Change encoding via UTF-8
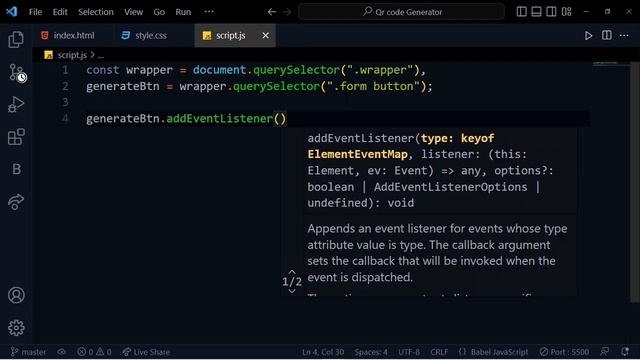 tap(409, 352)
